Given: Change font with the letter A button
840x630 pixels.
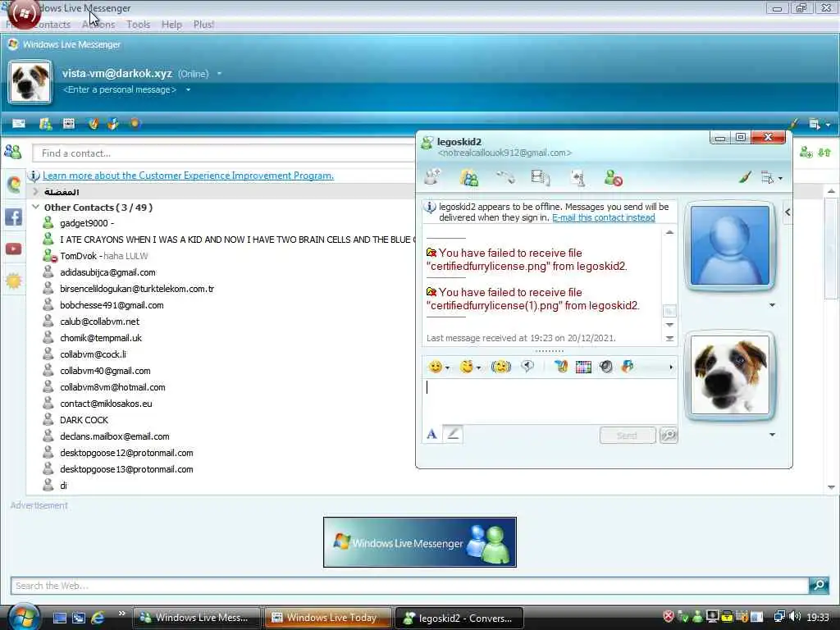Looking at the screenshot, I should [431, 435].
